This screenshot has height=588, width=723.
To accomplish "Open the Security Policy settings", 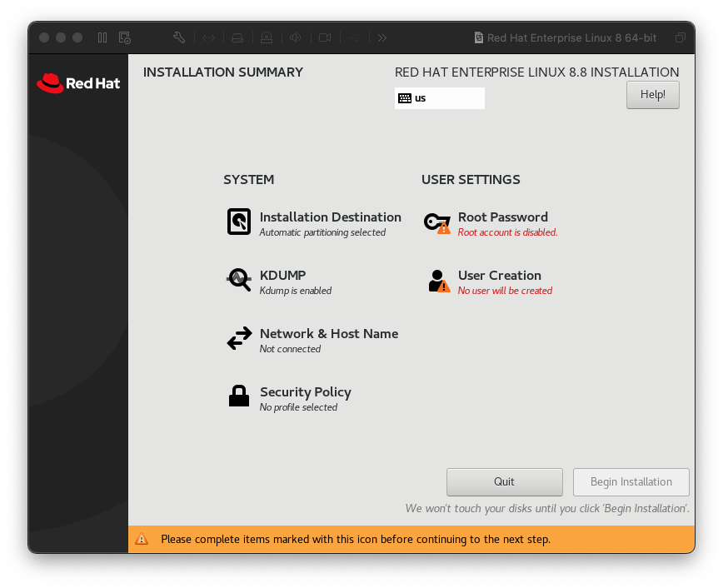I will click(x=290, y=397).
